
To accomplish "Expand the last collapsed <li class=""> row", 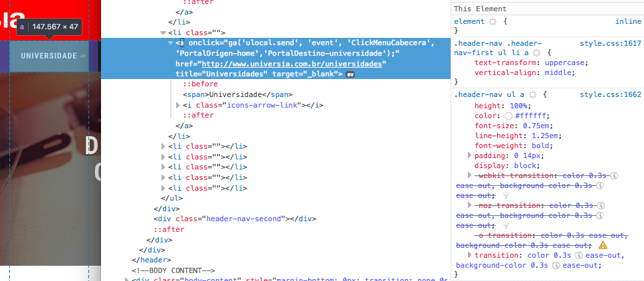I will (x=163, y=188).
